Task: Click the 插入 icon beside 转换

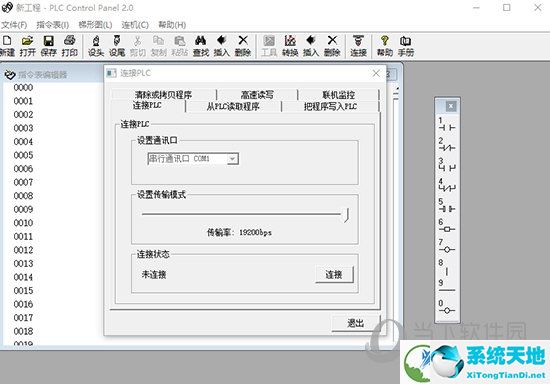Action: click(311, 46)
